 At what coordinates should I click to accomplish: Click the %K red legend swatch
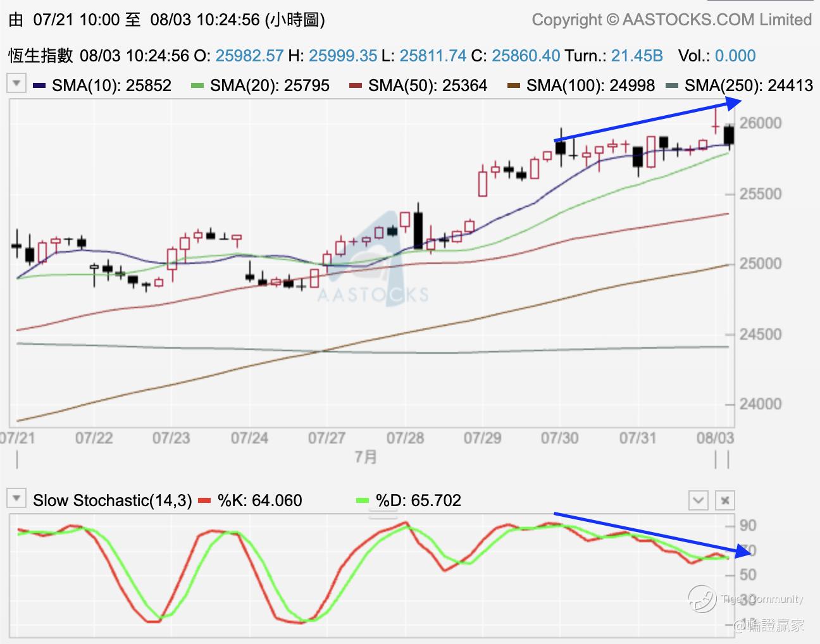coord(204,500)
